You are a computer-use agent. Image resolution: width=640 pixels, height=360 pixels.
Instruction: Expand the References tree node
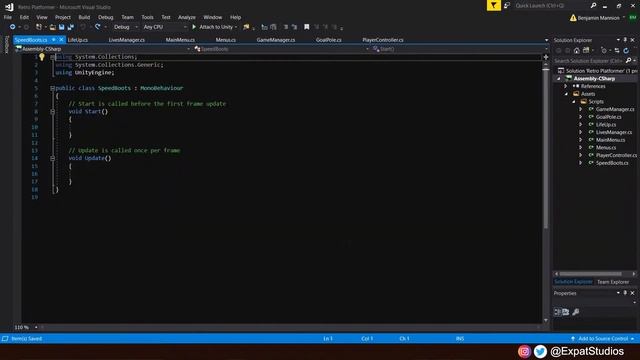pyautogui.click(x=566, y=86)
